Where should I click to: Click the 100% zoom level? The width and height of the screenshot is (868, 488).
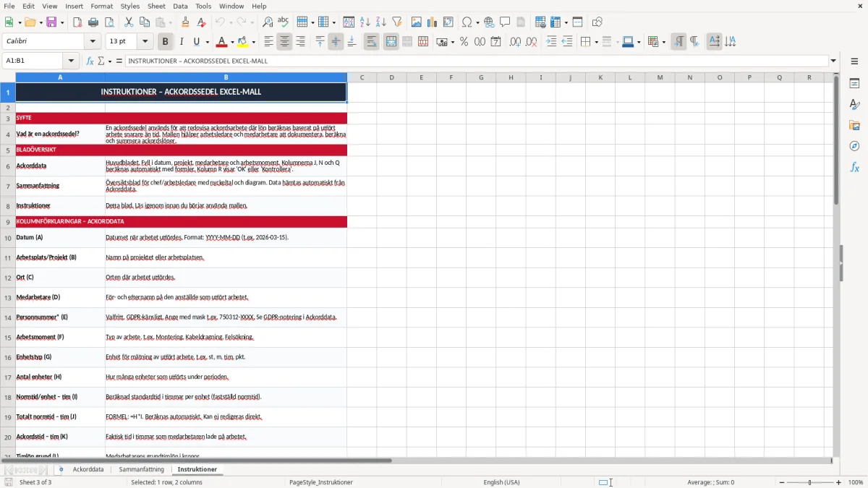click(856, 482)
